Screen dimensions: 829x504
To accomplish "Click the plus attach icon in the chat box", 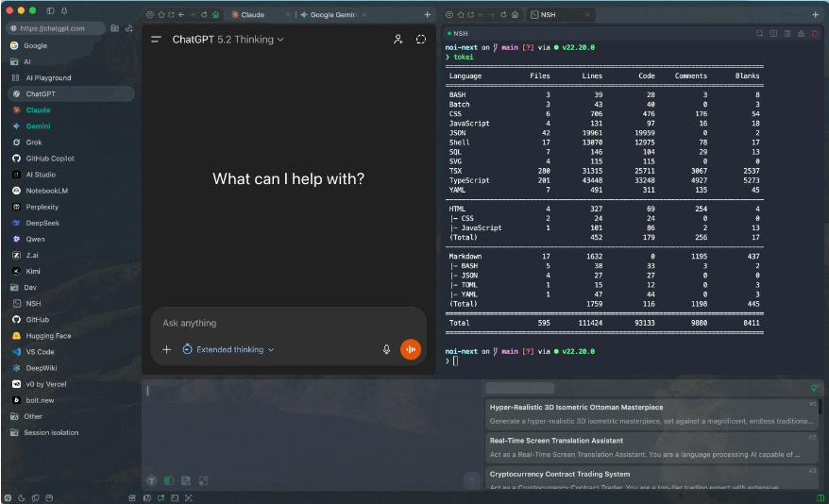I will (166, 349).
